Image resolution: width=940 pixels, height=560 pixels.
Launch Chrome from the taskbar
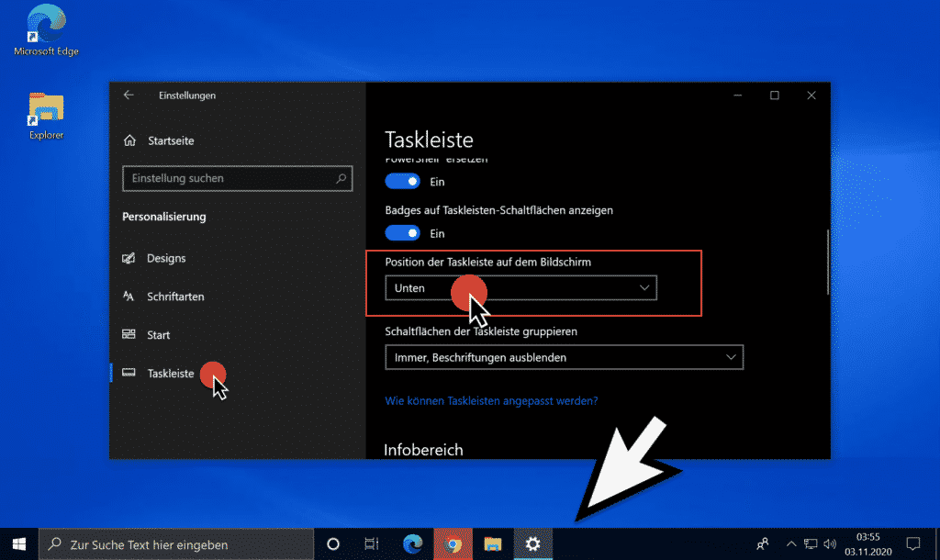pyautogui.click(x=453, y=544)
